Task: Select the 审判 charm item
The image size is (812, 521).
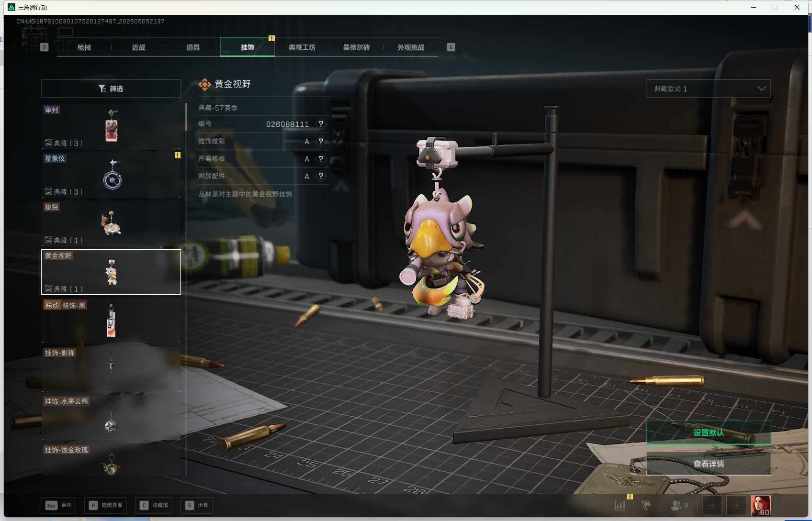Action: tap(111, 126)
